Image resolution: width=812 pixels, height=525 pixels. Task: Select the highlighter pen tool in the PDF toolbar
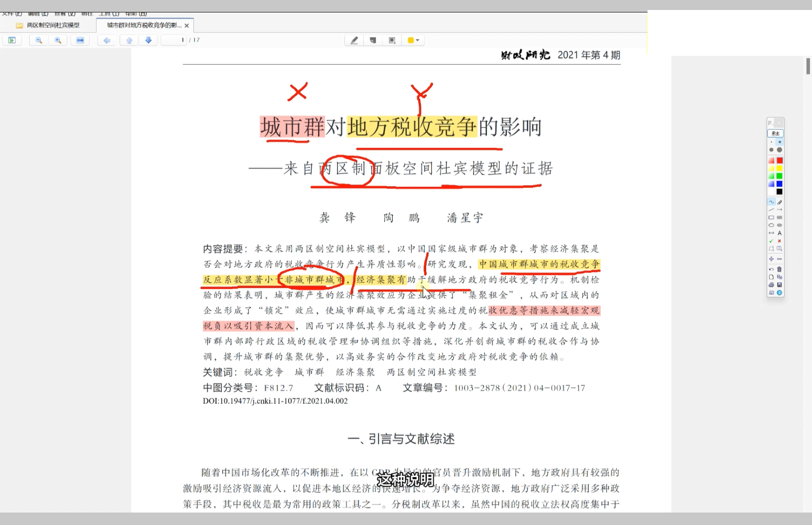(354, 40)
